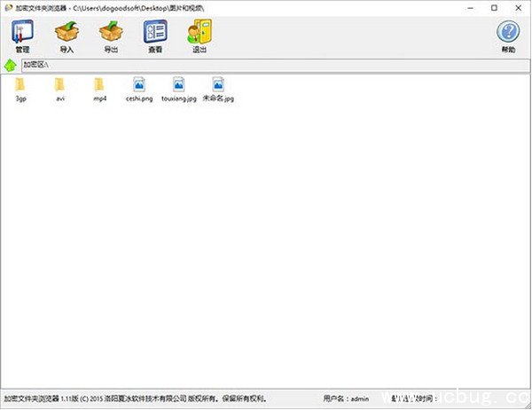Click the app icon in title bar

[x=7, y=7]
